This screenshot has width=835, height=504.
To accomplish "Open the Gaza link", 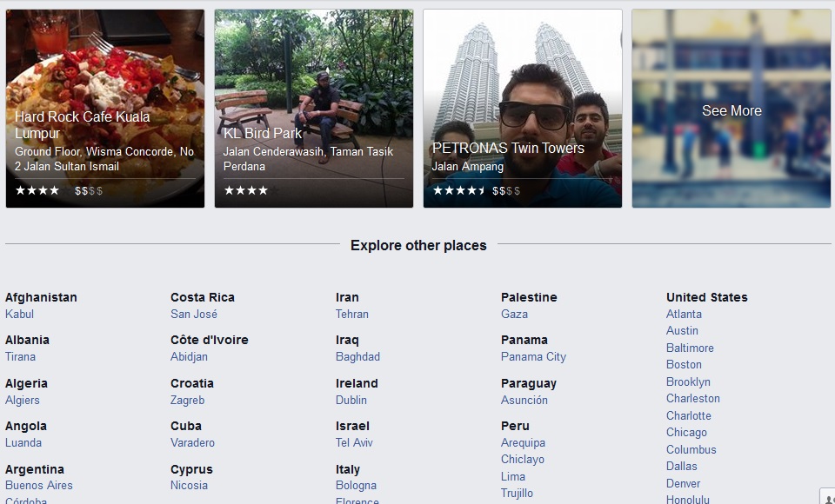I will point(514,314).
